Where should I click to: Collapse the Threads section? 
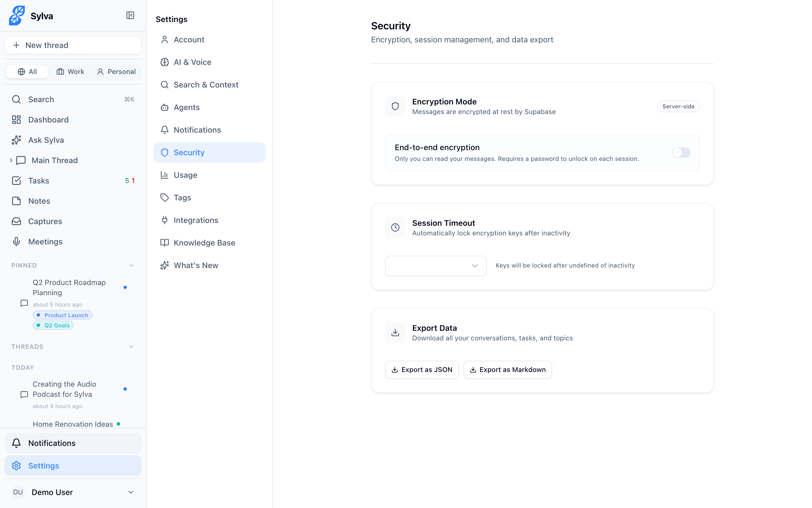[x=131, y=347]
